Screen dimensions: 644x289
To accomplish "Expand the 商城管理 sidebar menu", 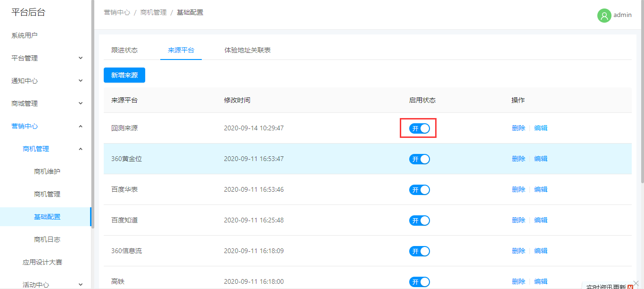I will click(46, 103).
